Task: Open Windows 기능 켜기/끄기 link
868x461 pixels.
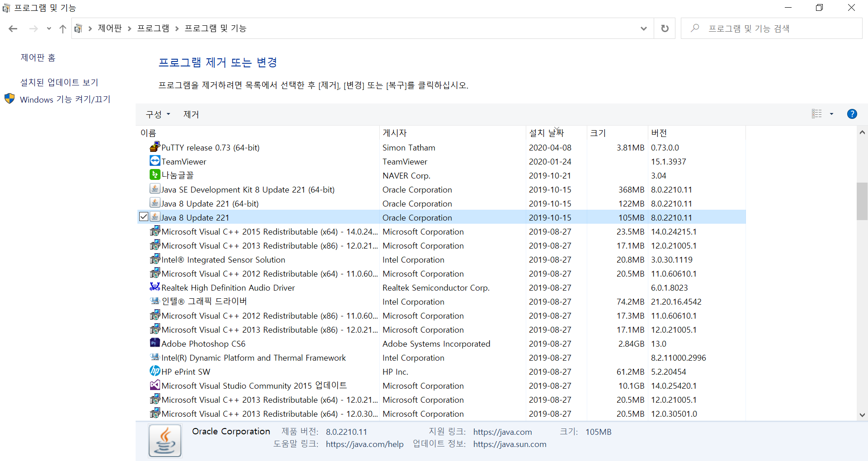Action: point(65,99)
